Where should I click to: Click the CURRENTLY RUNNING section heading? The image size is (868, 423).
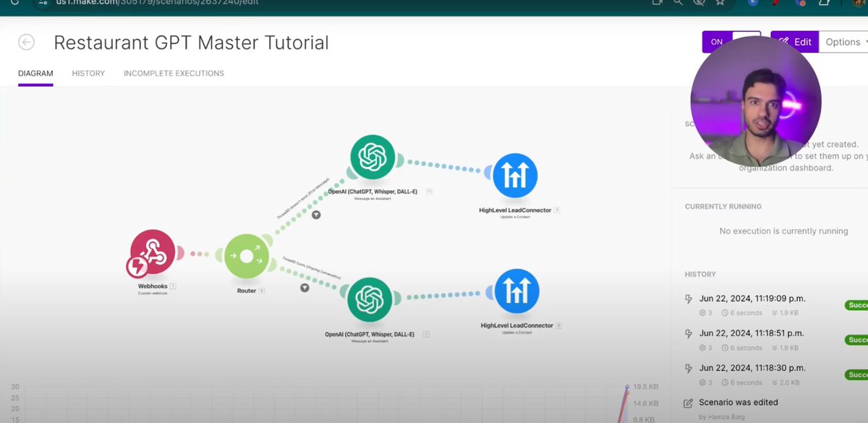[723, 207]
